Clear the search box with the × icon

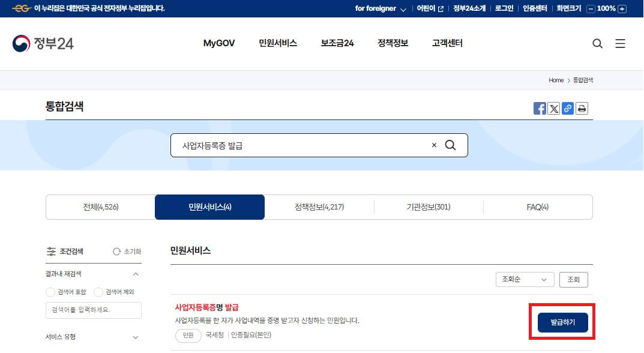(434, 145)
